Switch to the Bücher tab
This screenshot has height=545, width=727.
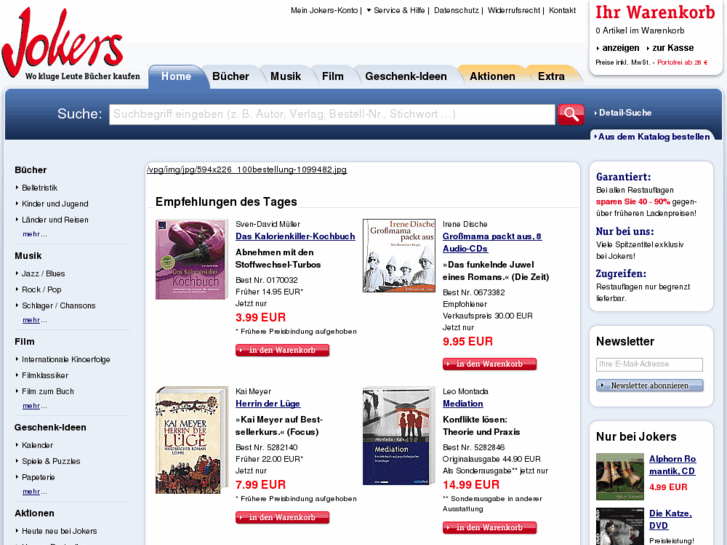pos(230,77)
